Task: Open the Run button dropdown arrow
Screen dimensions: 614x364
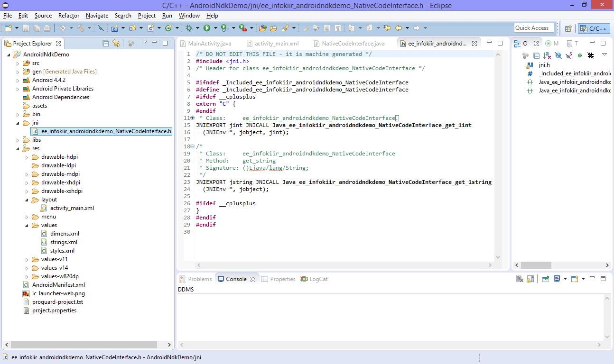Action: click(x=214, y=28)
